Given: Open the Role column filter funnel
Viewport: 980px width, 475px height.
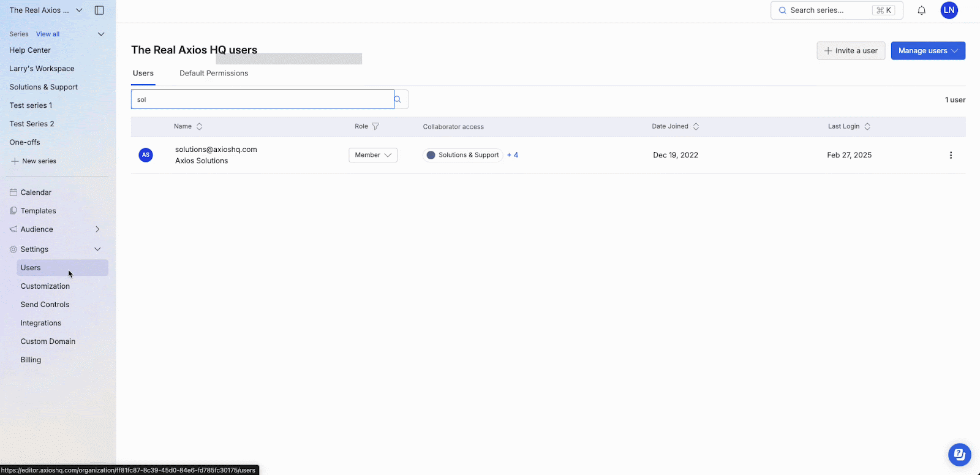Looking at the screenshot, I should (375, 126).
